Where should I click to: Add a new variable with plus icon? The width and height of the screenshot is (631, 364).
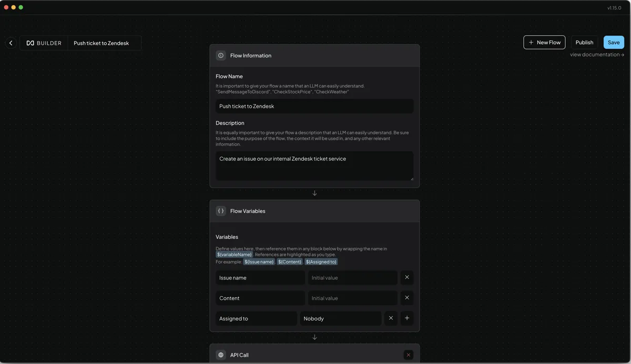point(407,318)
